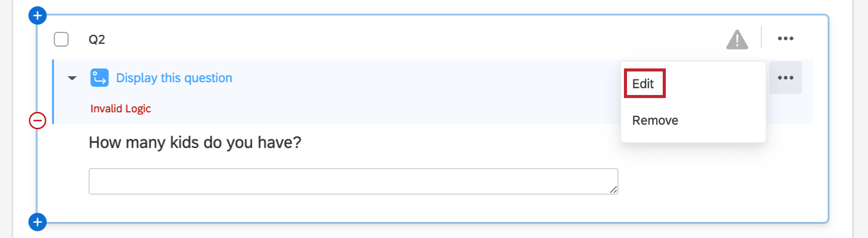The image size is (868, 238).
Task: Click empty space right of answer text box
Action: (x=715, y=181)
